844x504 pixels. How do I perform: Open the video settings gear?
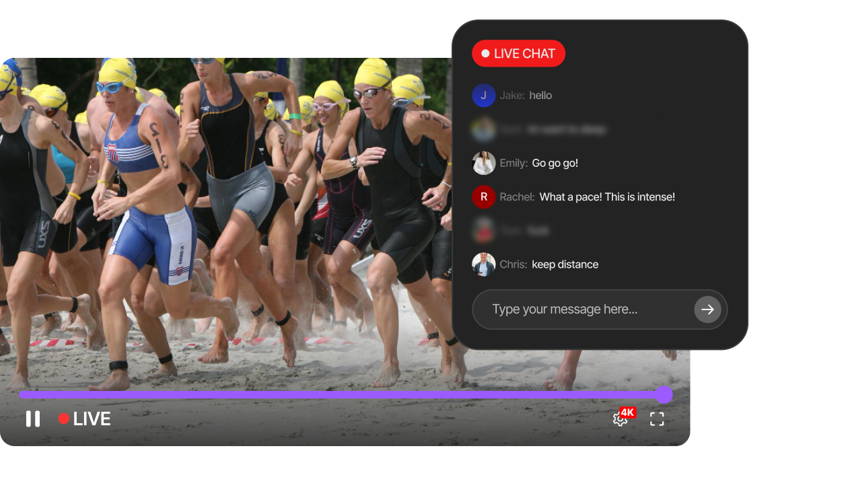(x=619, y=419)
